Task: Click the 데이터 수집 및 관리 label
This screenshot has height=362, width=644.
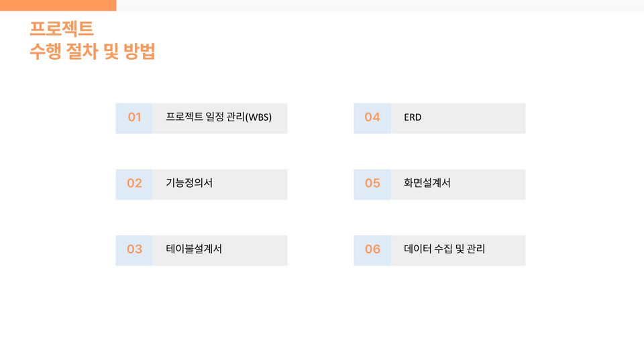Action: click(x=444, y=249)
